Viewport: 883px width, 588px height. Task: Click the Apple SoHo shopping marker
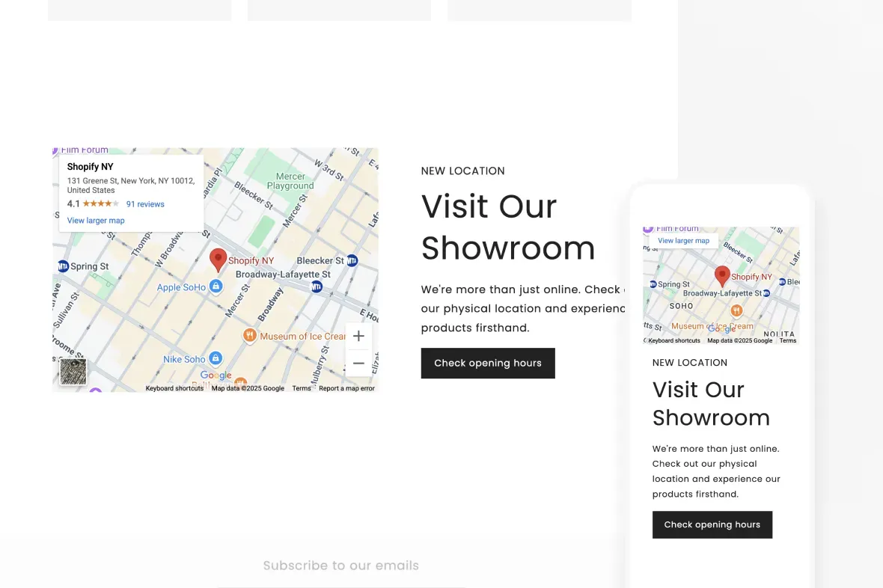coord(216,287)
